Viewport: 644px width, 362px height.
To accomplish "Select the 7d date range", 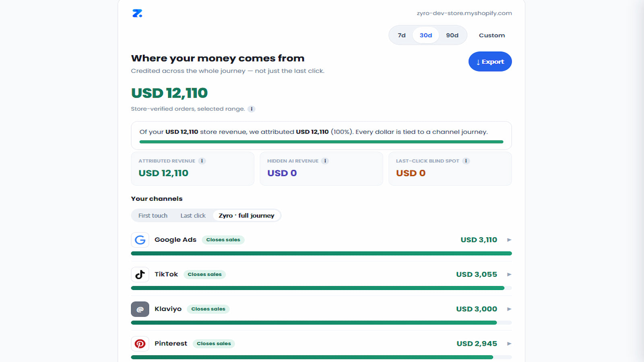I will point(402,35).
